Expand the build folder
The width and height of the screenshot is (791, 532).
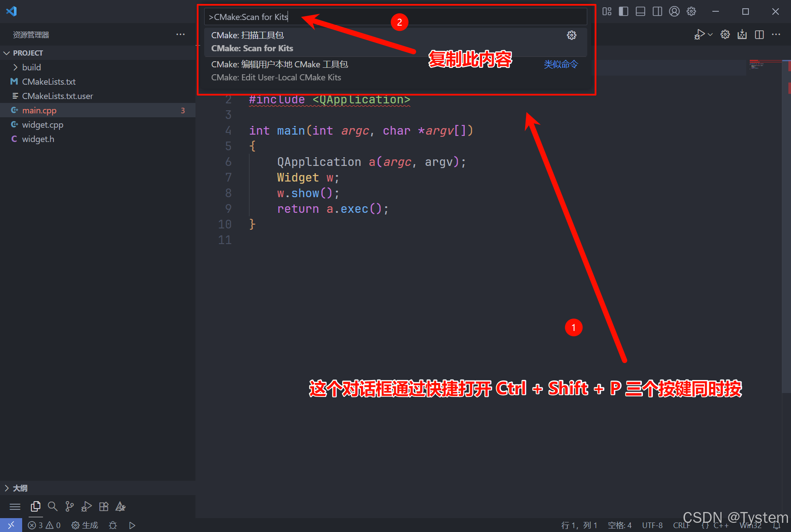tap(98, 67)
